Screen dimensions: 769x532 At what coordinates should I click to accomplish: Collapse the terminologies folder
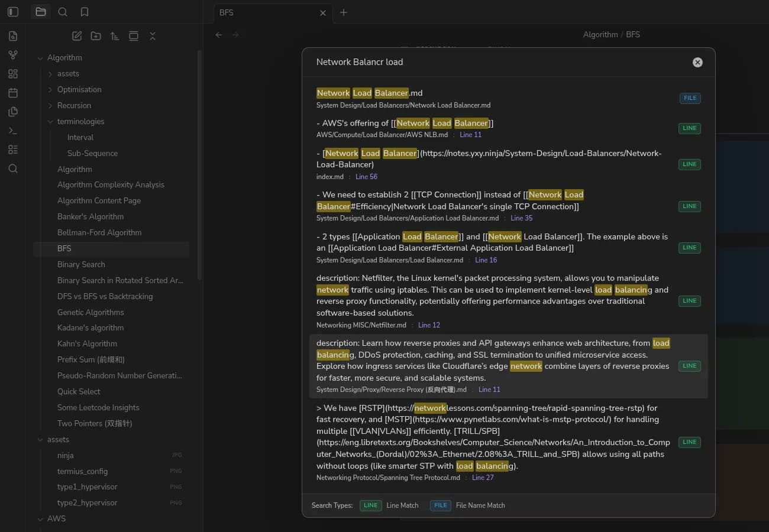[x=50, y=122]
